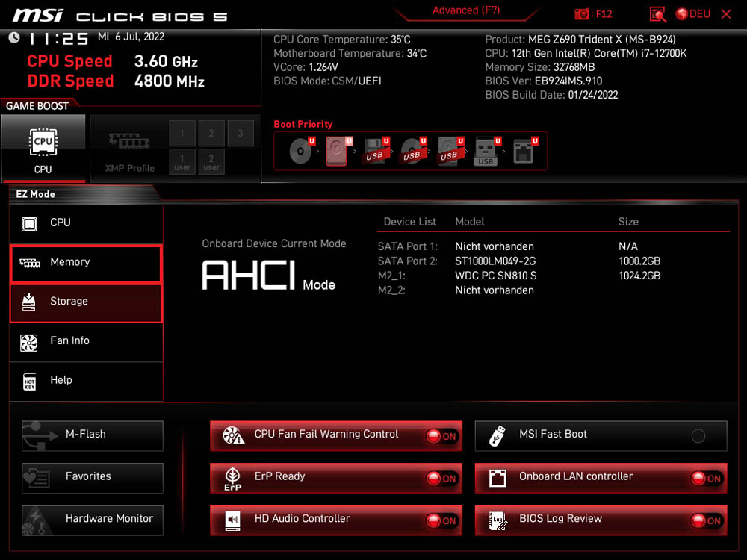Open the Help hotkey tab

(x=86, y=381)
